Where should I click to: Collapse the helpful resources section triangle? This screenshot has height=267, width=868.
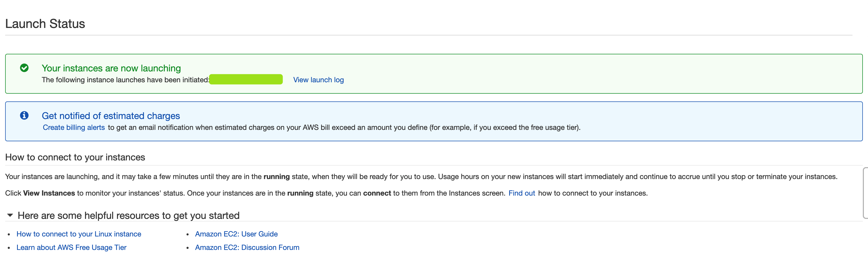pos(10,215)
